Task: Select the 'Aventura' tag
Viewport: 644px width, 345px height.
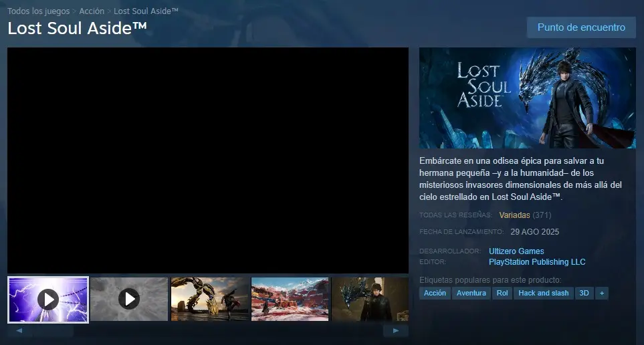Action: pyautogui.click(x=471, y=293)
